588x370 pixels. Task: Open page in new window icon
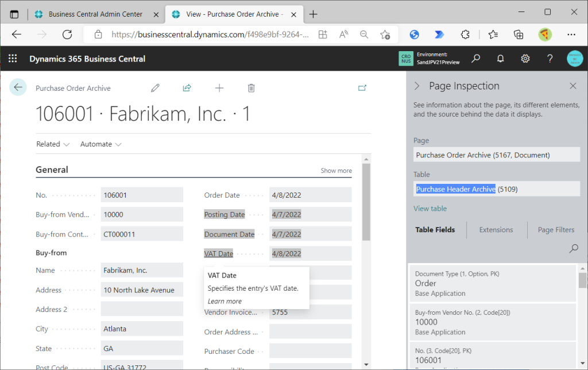[x=362, y=88]
